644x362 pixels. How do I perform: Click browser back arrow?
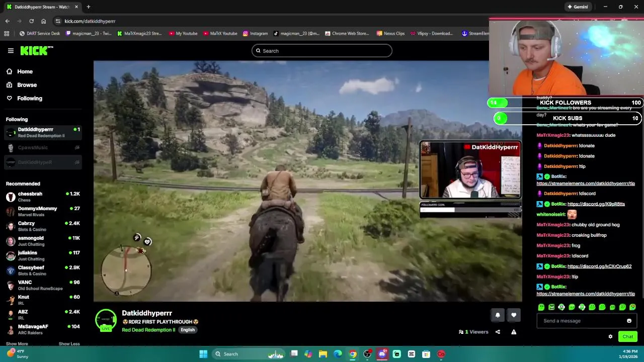pos(7,21)
